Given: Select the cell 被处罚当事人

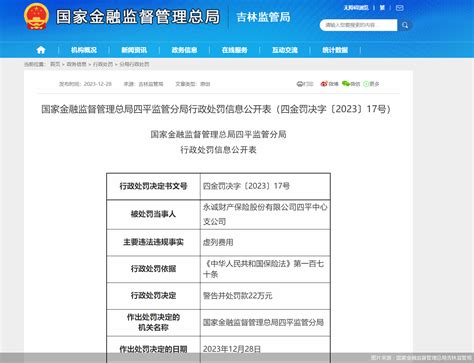Looking at the screenshot, I should click(x=153, y=214).
